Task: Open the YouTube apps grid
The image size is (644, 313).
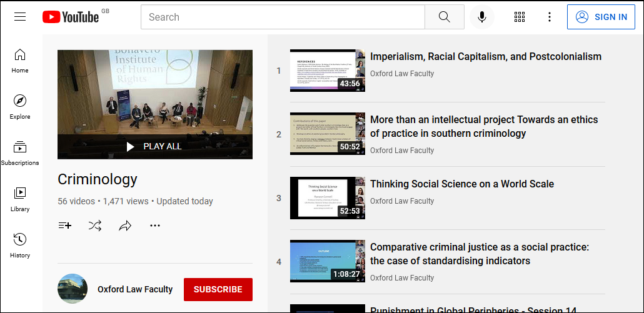Action: click(x=520, y=17)
